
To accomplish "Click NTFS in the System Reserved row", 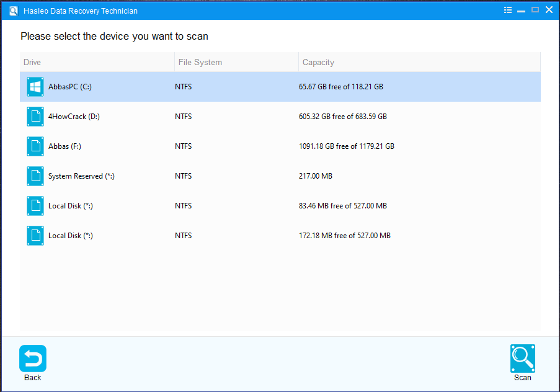I will pyautogui.click(x=183, y=176).
